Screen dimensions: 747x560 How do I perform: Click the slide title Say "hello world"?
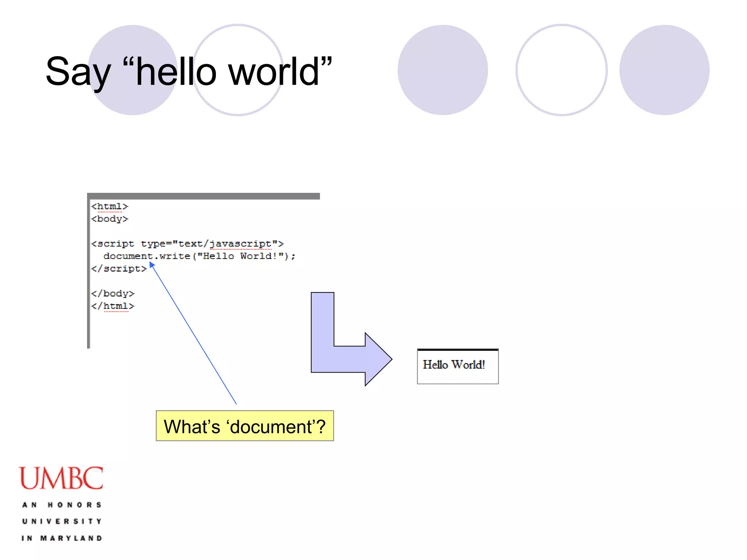pyautogui.click(x=189, y=72)
